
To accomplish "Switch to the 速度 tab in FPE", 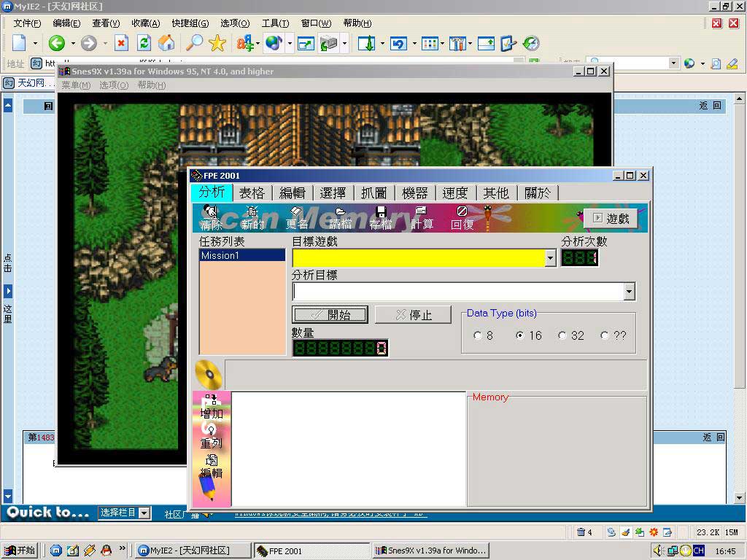I will pos(455,192).
